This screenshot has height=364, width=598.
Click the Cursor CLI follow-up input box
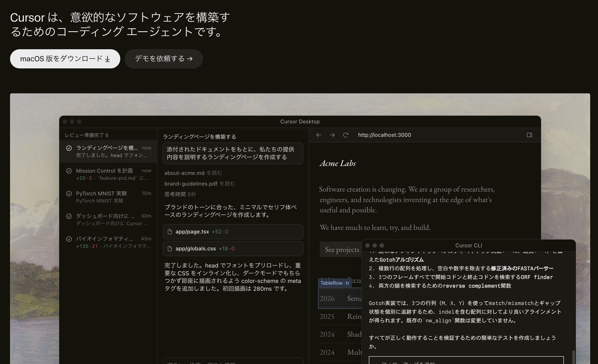[x=466, y=360]
